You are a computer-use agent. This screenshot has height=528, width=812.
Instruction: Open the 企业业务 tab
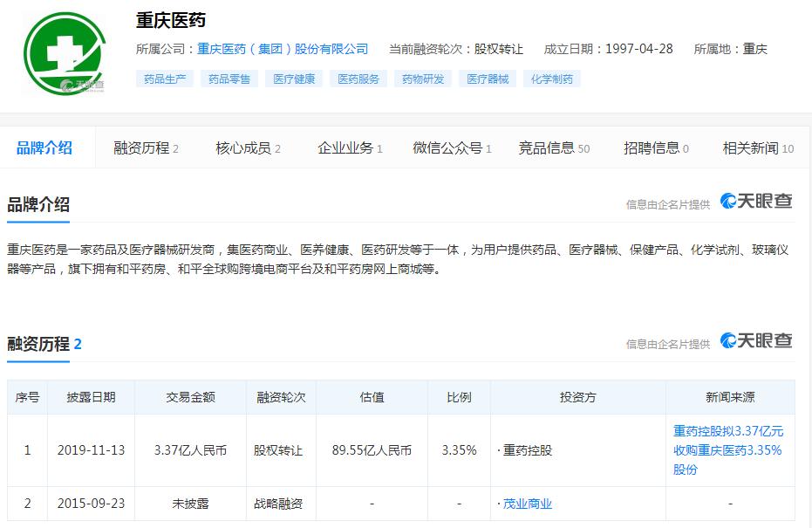pos(350,148)
